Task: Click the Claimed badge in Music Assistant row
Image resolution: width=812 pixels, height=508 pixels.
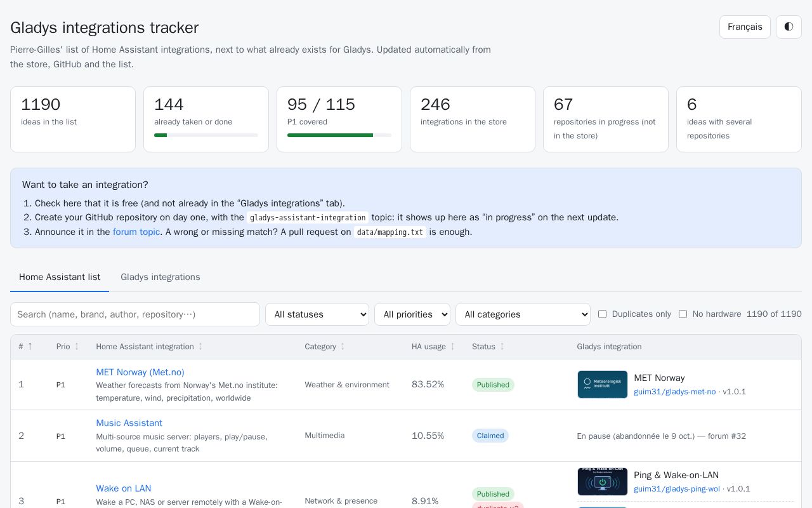Action: tap(490, 436)
